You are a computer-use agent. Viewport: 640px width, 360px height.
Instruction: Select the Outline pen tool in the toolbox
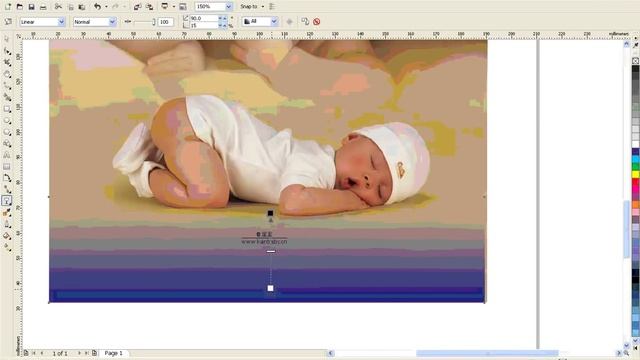coord(7,224)
